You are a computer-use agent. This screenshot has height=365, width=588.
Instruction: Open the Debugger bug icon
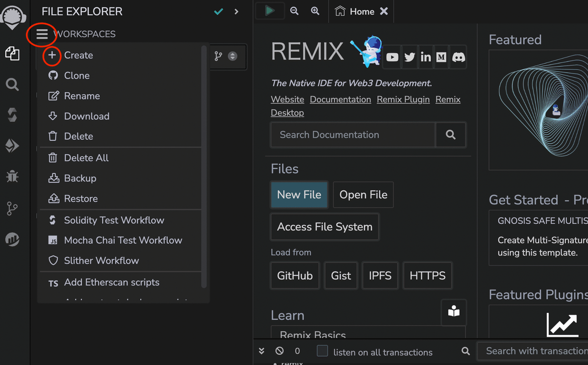12,176
